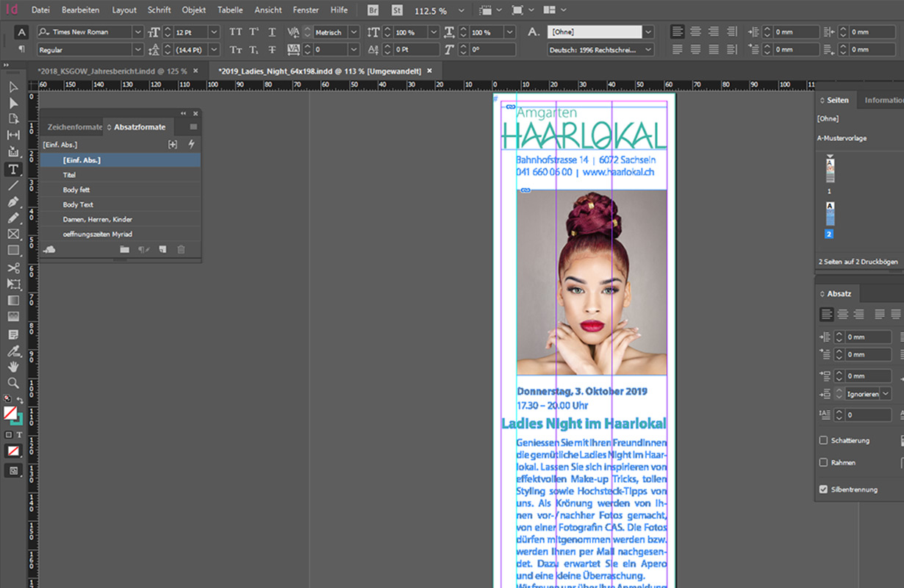Select the Scissors tool
Image resolution: width=904 pixels, height=588 pixels.
coord(15,268)
